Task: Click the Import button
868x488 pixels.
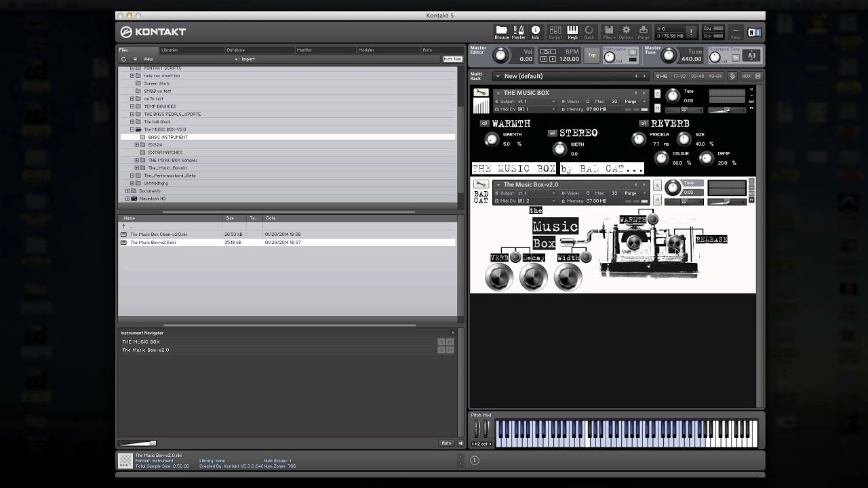Action: pos(248,59)
